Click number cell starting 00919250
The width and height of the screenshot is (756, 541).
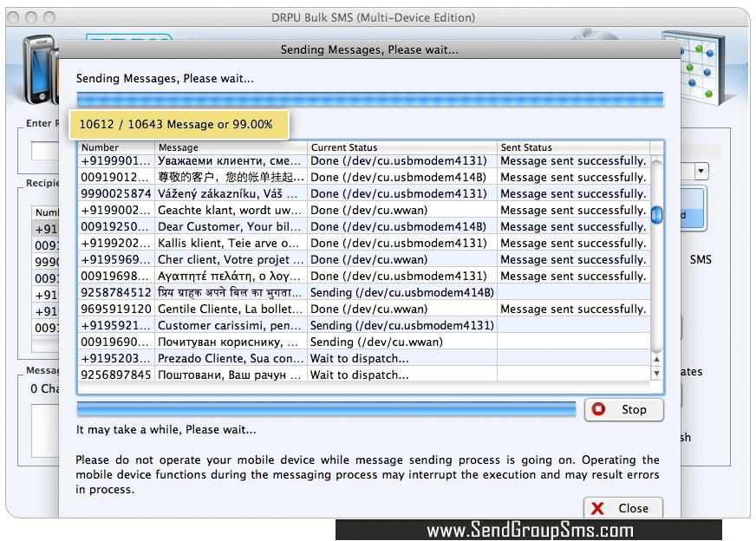tap(116, 226)
